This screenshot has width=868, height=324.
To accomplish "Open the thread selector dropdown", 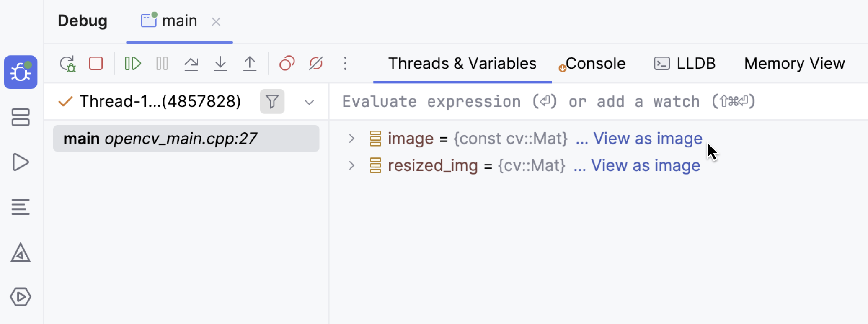I will tap(309, 102).
